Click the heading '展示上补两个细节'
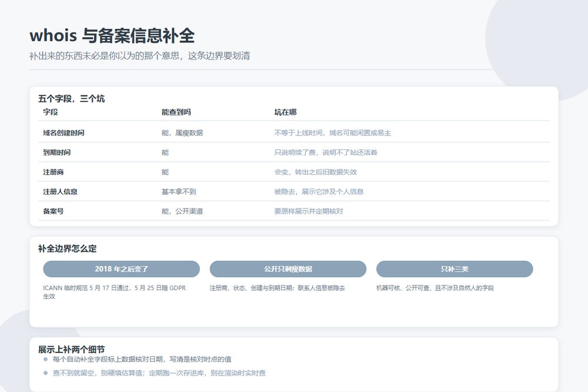Screen dimensions: 588x392 click(x=72, y=350)
